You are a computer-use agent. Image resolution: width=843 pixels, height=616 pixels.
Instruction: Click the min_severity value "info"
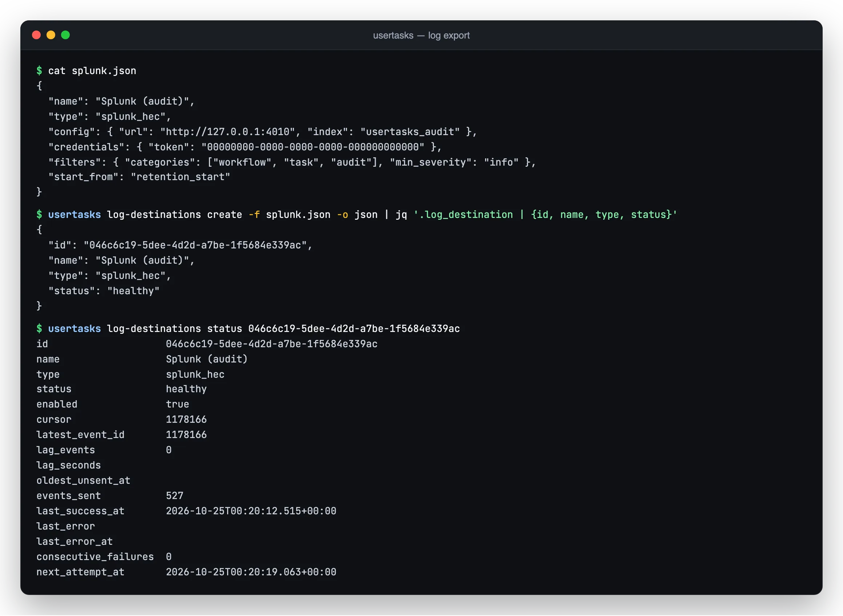click(501, 163)
